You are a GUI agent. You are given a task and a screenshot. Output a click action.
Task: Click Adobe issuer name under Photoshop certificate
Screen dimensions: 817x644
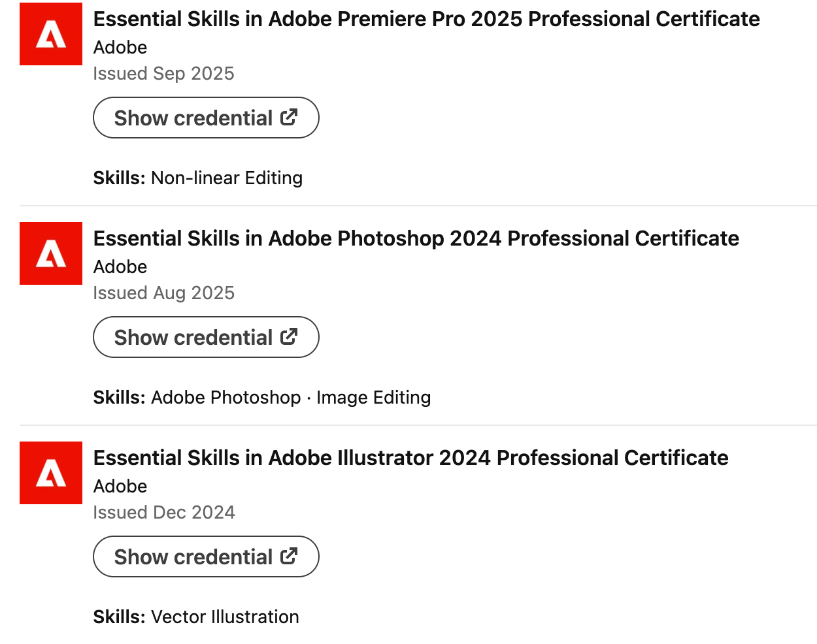[120, 266]
